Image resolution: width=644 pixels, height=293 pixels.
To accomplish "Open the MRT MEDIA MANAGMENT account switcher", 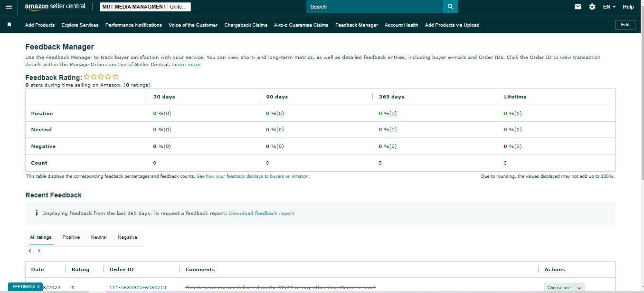I will pyautogui.click(x=145, y=7).
